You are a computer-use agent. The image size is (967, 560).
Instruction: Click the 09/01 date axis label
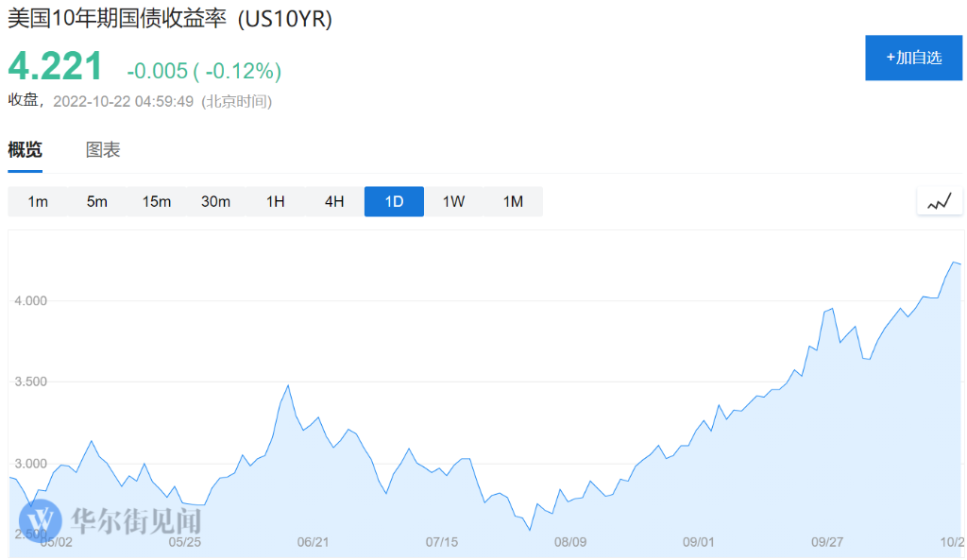pyautogui.click(x=699, y=542)
